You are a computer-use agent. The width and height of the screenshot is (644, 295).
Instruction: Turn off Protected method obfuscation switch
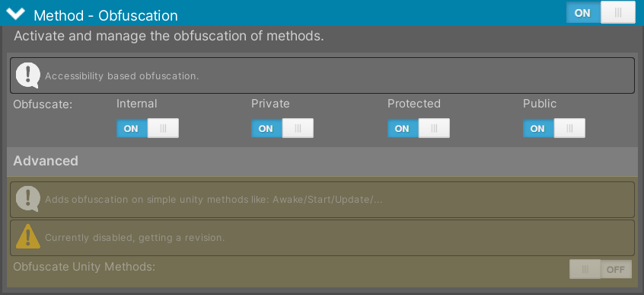tap(419, 128)
